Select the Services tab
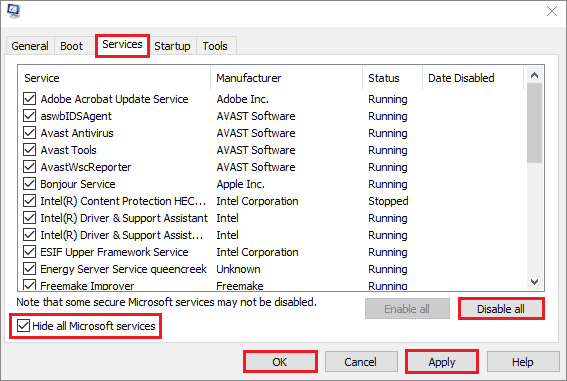Image resolution: width=567 pixels, height=381 pixels. 122,44
